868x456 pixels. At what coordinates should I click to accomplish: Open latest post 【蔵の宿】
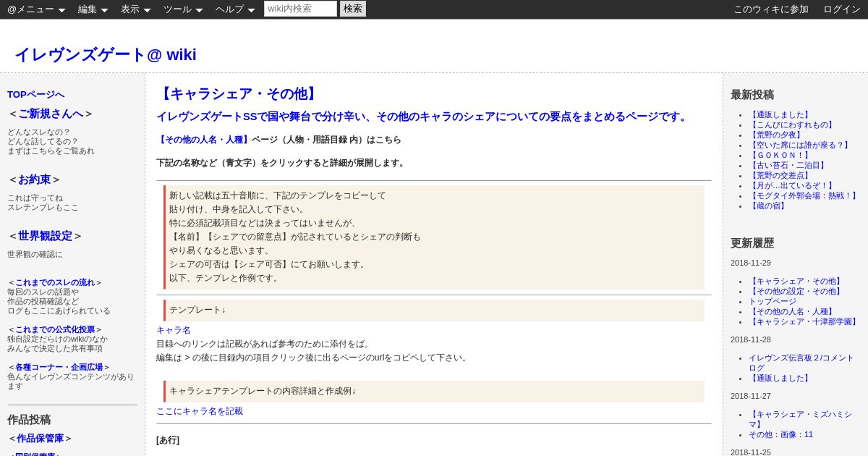(x=768, y=206)
